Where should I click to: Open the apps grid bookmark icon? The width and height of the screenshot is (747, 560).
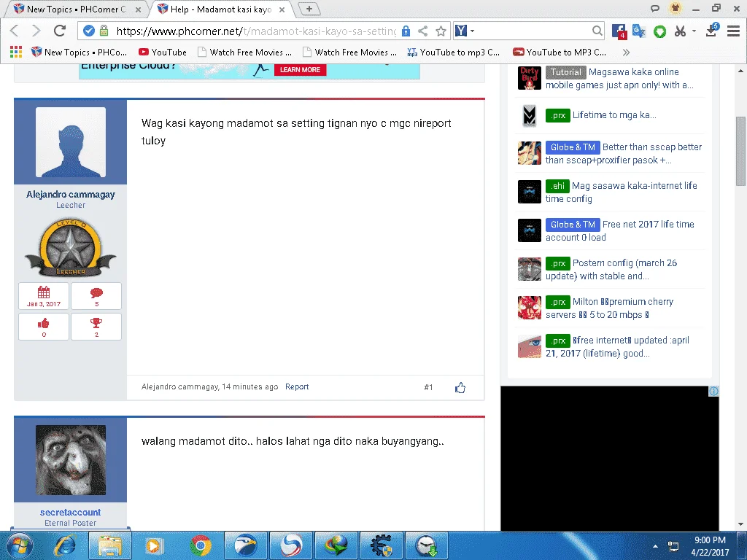click(16, 52)
